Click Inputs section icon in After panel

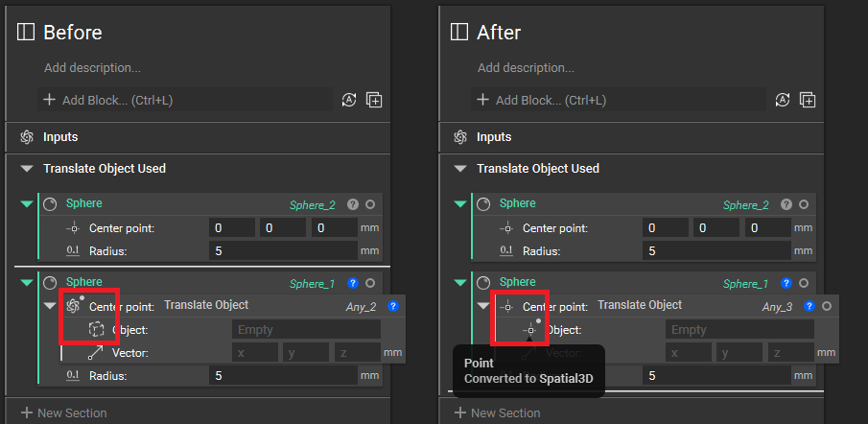[x=460, y=137]
